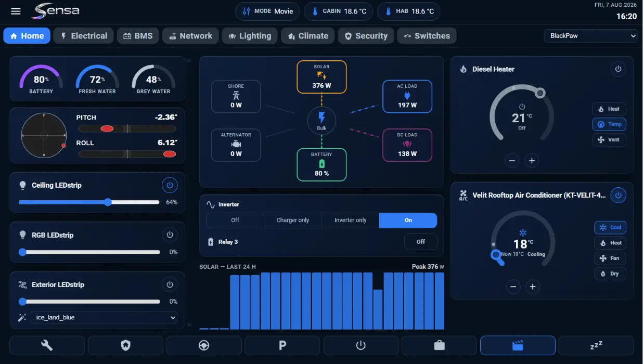Increase Diesel Heater temperature

(x=532, y=161)
